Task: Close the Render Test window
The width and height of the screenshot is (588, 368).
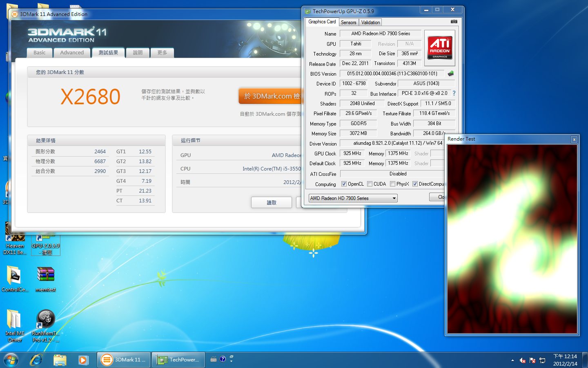Action: pyautogui.click(x=574, y=139)
